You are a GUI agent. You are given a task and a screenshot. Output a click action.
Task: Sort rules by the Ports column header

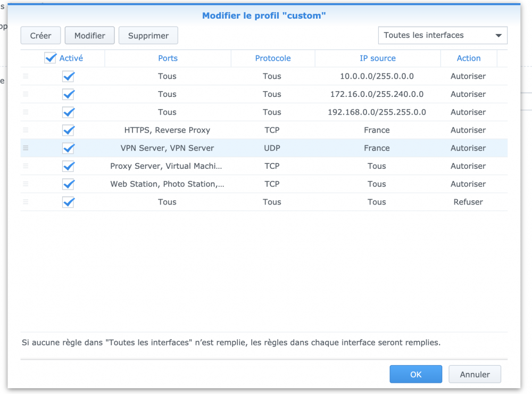pos(168,59)
